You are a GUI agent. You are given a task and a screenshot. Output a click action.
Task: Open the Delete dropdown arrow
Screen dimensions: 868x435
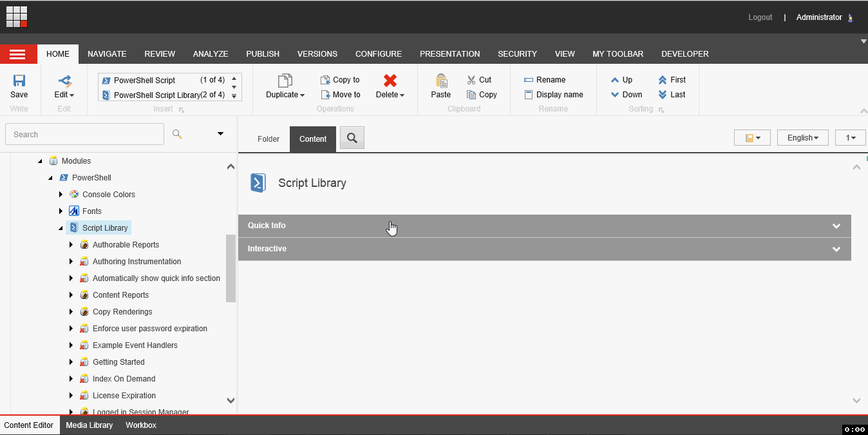coord(402,95)
